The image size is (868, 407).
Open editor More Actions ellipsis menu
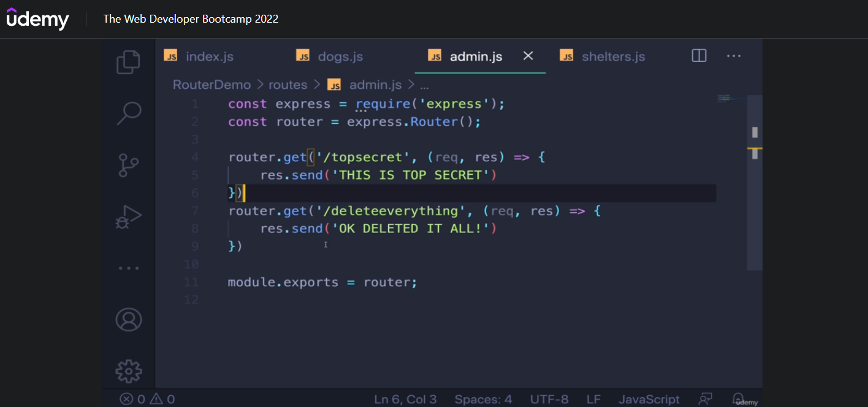[734, 56]
